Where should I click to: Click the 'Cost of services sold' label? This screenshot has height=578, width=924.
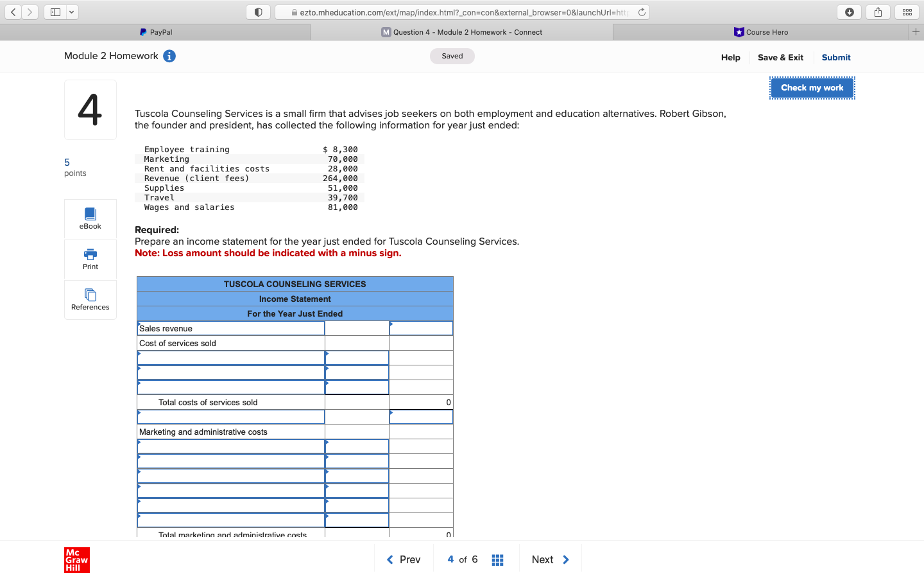(178, 343)
